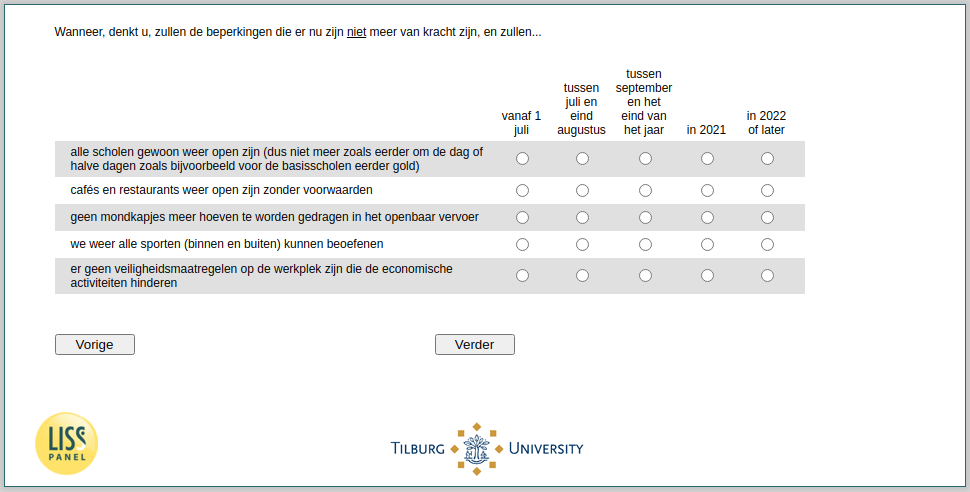Click the 'cafés en restaurants' row label
Screen dimensions: 970x492
221,190
